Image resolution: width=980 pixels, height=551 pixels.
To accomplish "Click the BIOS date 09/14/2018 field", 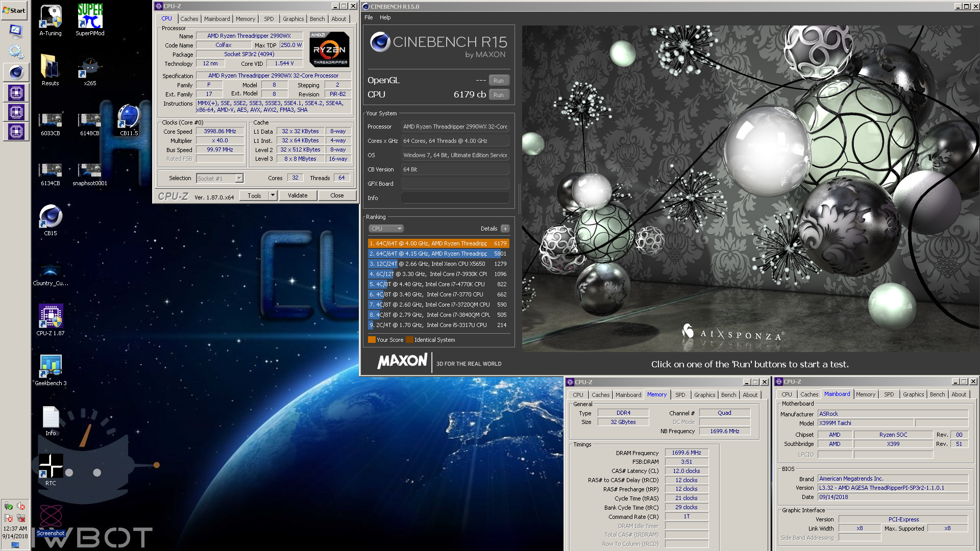I will click(893, 497).
